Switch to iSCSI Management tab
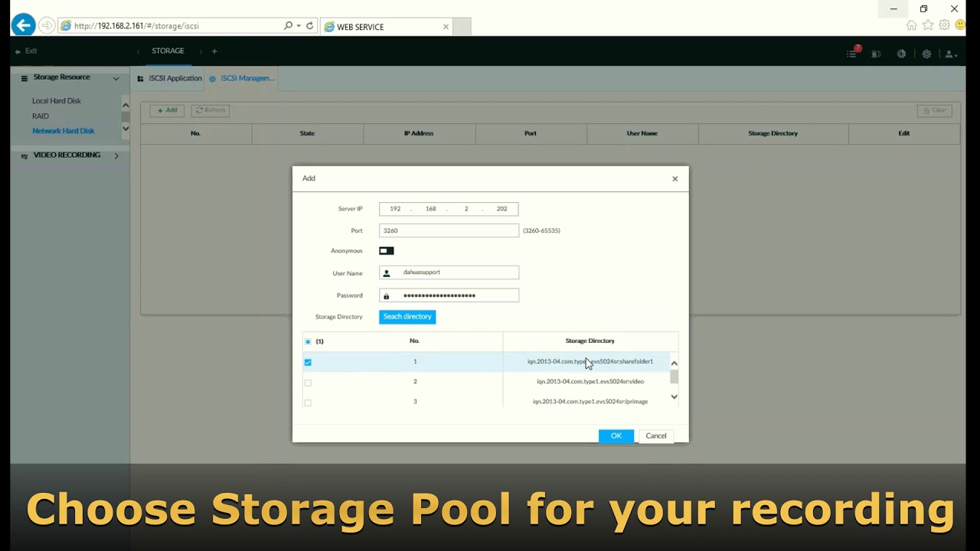This screenshot has width=980, height=551. (x=242, y=78)
